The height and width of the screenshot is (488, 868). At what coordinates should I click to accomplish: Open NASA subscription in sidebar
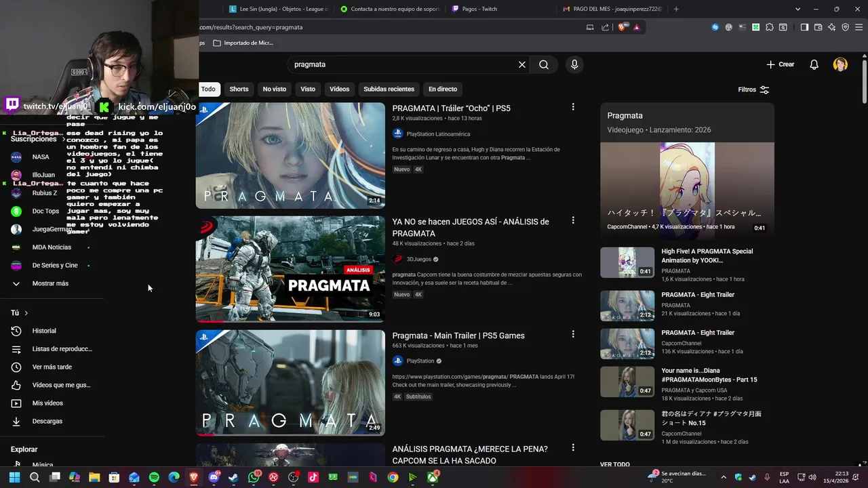coord(41,157)
